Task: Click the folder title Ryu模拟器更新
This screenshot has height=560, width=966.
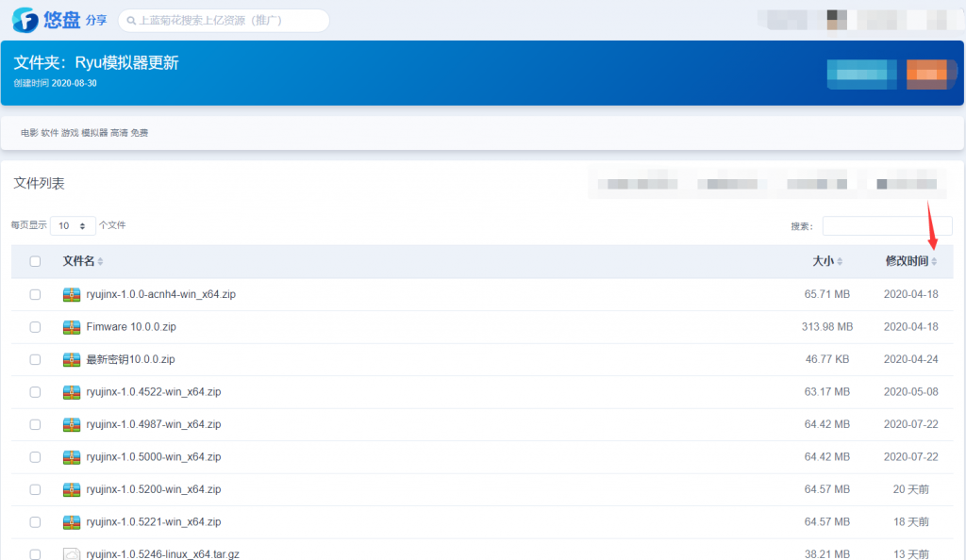Action: [127, 63]
